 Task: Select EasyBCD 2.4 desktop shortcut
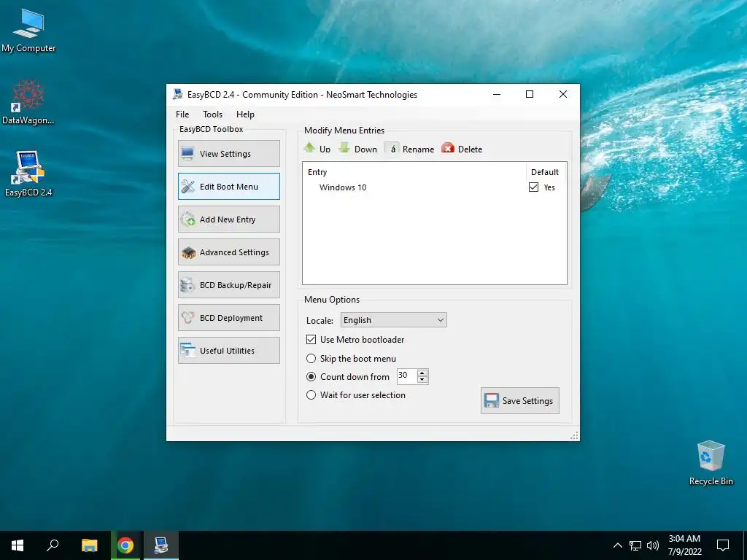click(28, 174)
